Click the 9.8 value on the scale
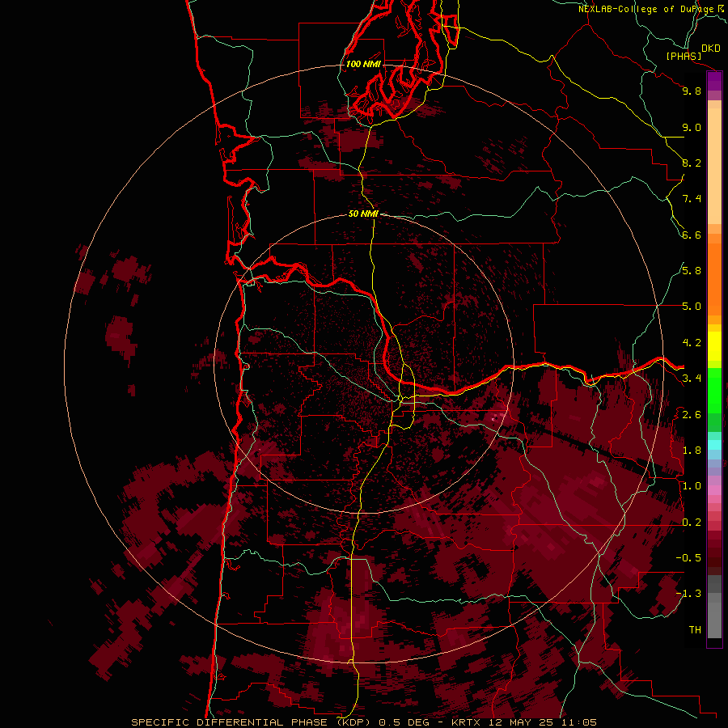The height and width of the screenshot is (728, 728). point(692,91)
